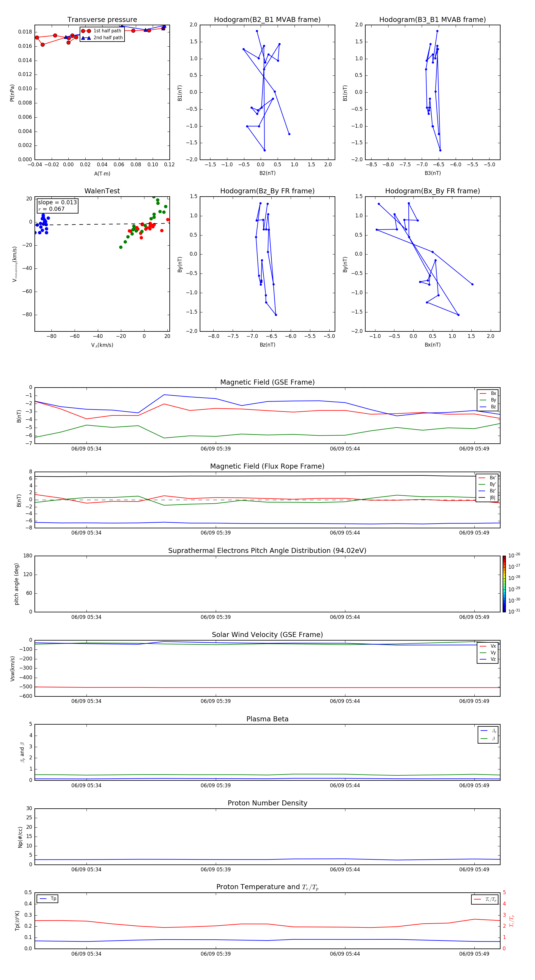535x980 pixels.
Task: Select "By" in the GSE magnetic field legend
Action: 488,400
